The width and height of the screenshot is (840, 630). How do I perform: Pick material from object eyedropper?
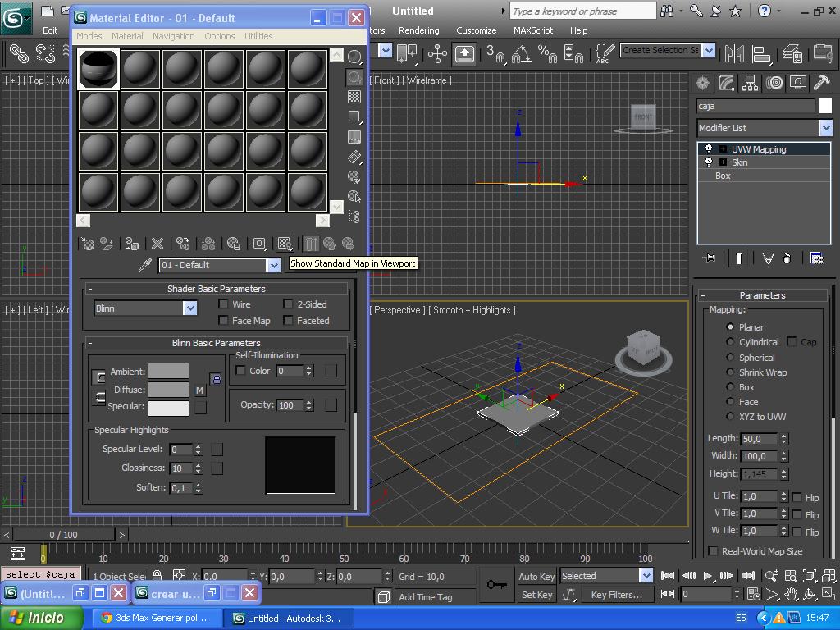click(x=144, y=265)
